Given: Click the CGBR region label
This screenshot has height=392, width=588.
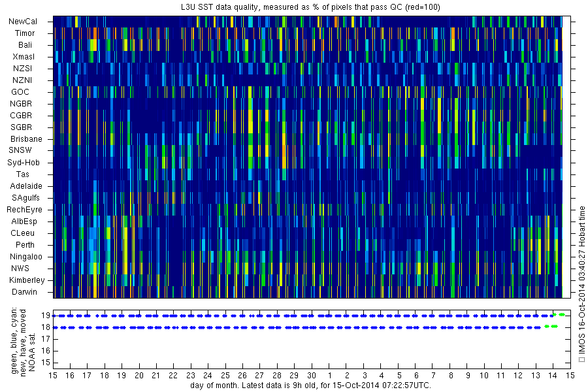Looking at the screenshot, I should 21,116.
